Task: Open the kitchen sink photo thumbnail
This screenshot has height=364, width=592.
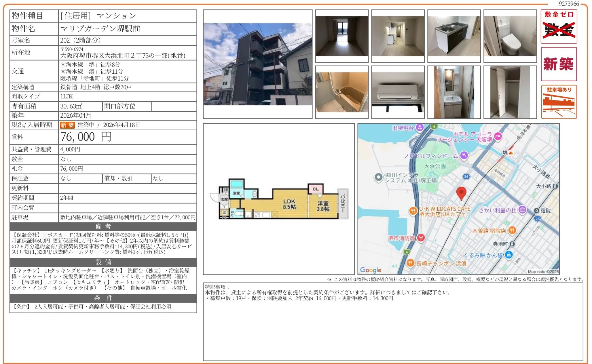Action: click(x=454, y=36)
